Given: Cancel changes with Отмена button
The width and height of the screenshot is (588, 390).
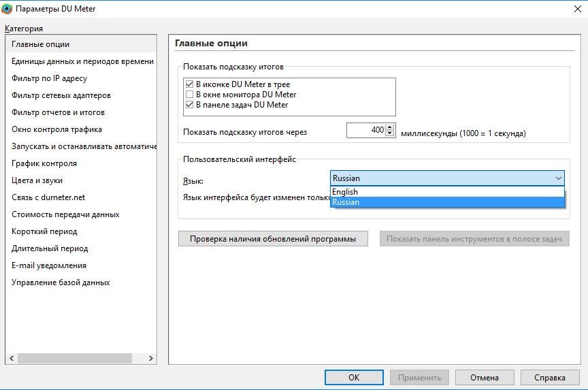Looking at the screenshot, I should tap(485, 377).
